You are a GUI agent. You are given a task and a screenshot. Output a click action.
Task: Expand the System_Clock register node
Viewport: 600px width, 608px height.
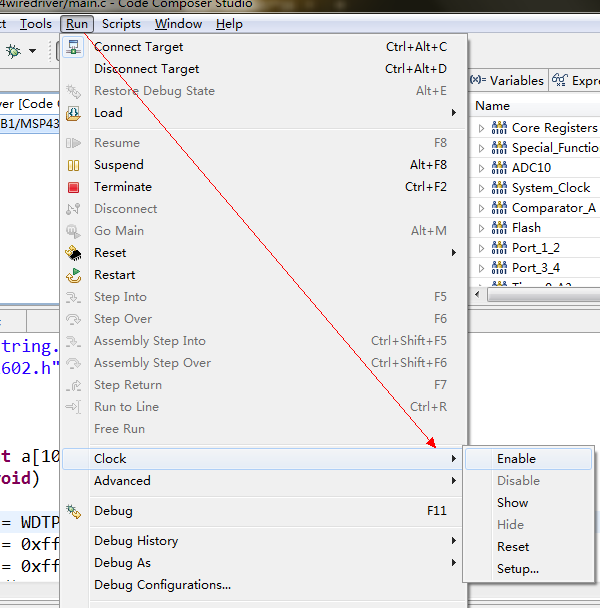481,188
